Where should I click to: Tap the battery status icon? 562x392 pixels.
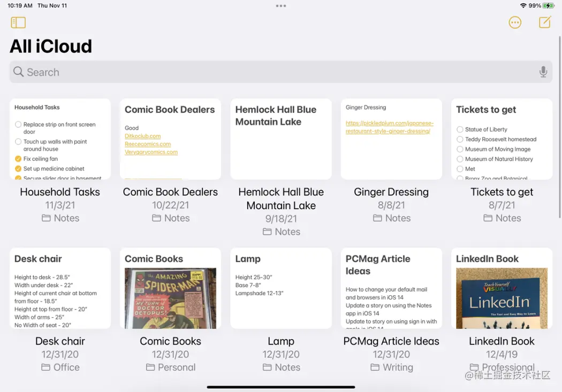549,5
